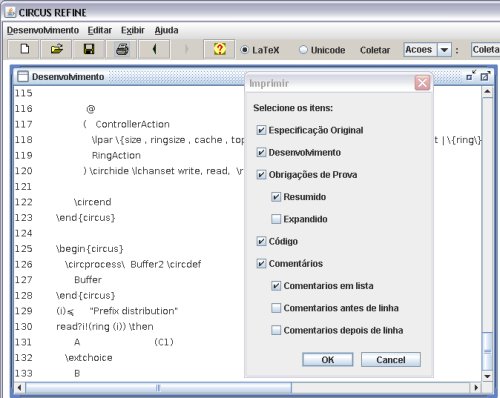Screen dimensions: 500x398
Task: Click the greyed forward arrow icon
Action: tap(186, 50)
